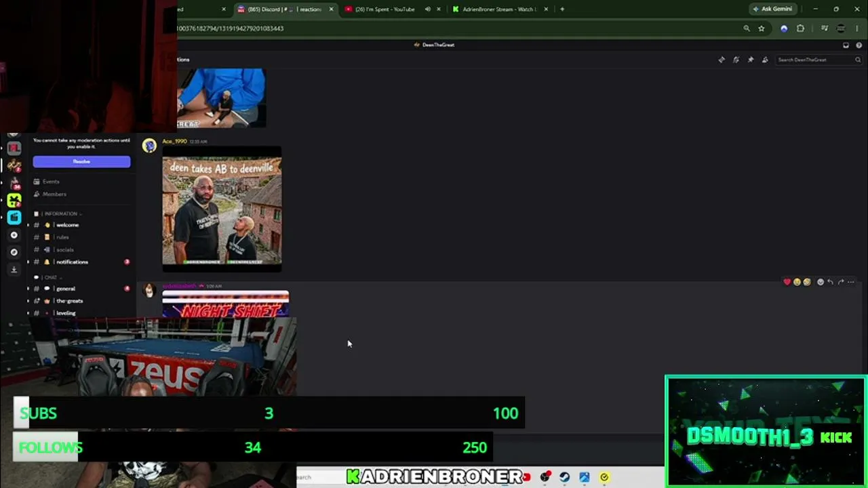Close the Discord tab
This screenshot has width=868, height=488.
(x=331, y=9)
